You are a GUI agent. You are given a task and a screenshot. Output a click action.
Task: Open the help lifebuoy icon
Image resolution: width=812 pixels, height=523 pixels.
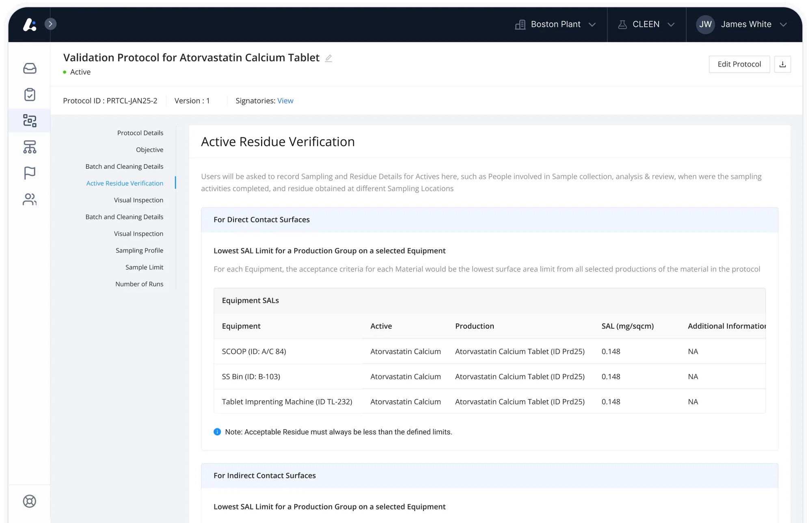pyautogui.click(x=30, y=501)
